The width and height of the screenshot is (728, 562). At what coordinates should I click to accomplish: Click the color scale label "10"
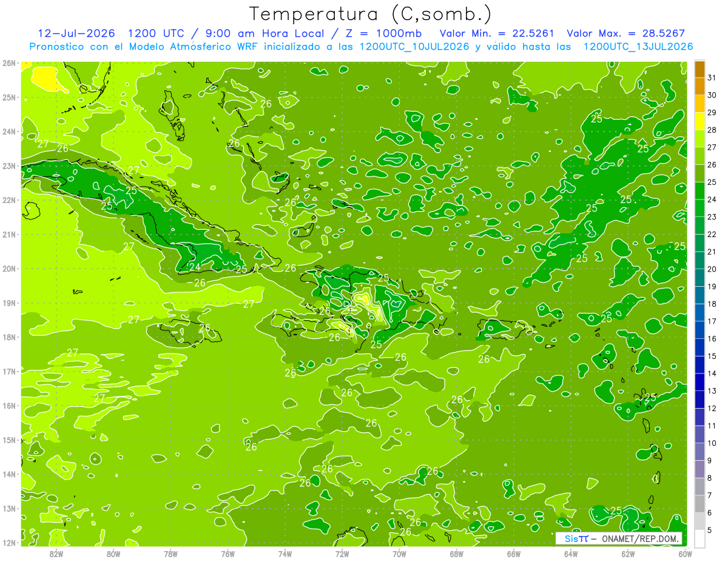(x=712, y=443)
